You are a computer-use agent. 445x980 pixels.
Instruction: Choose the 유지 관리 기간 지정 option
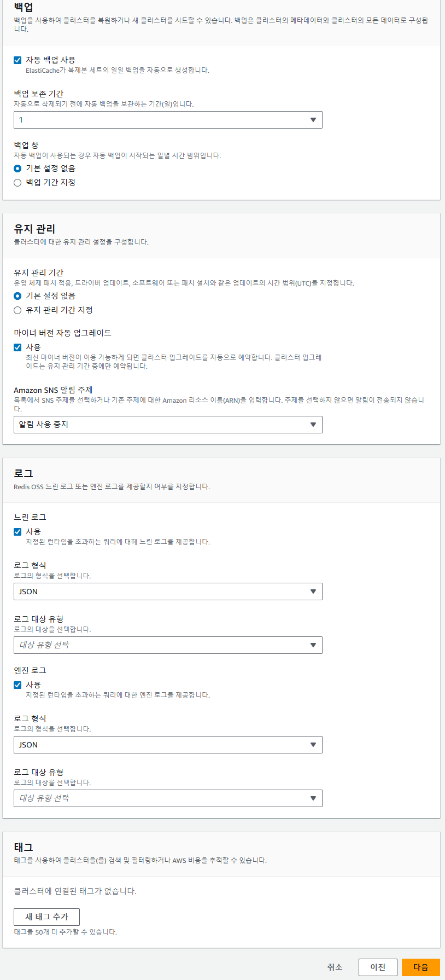pos(17,310)
